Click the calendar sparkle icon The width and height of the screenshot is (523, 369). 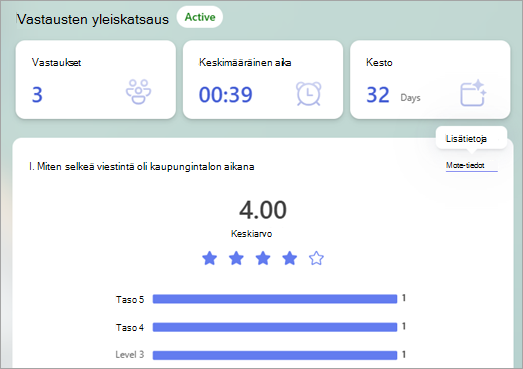coord(473,93)
